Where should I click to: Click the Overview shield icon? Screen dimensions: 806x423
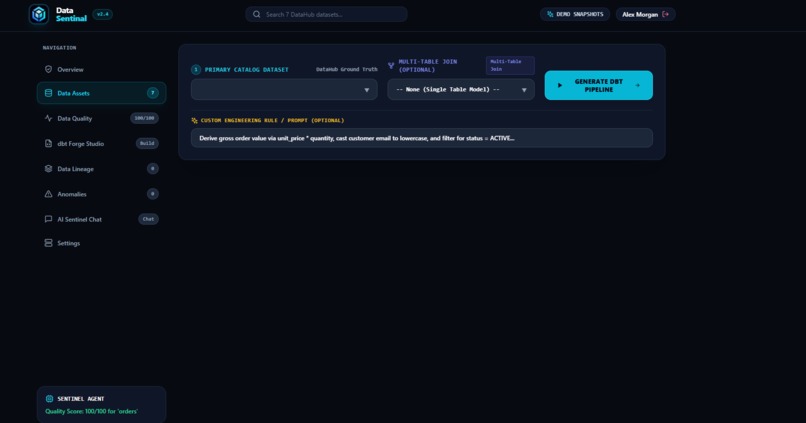point(48,69)
